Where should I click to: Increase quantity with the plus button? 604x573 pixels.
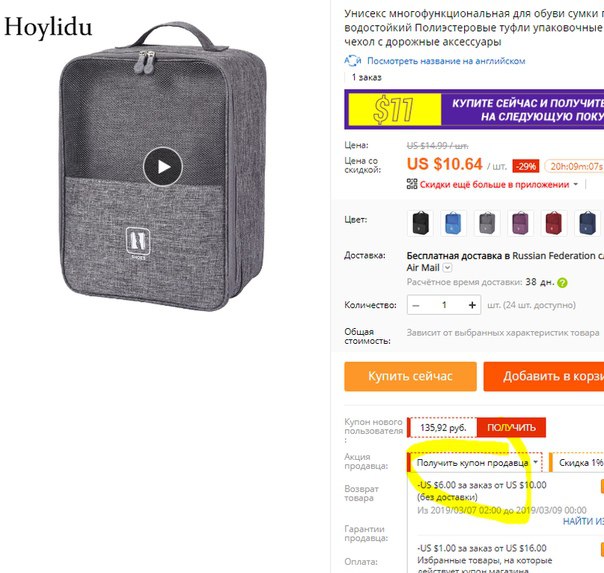(472, 305)
